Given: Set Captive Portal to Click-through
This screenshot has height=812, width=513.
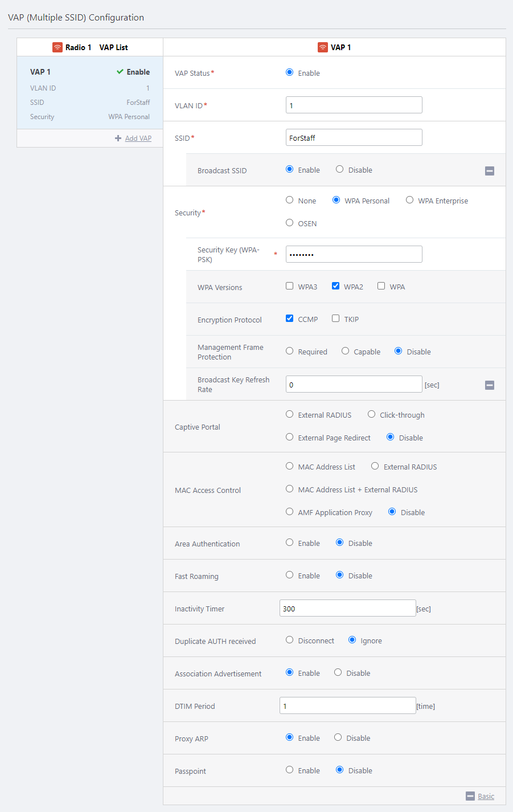Looking at the screenshot, I should pos(372,414).
